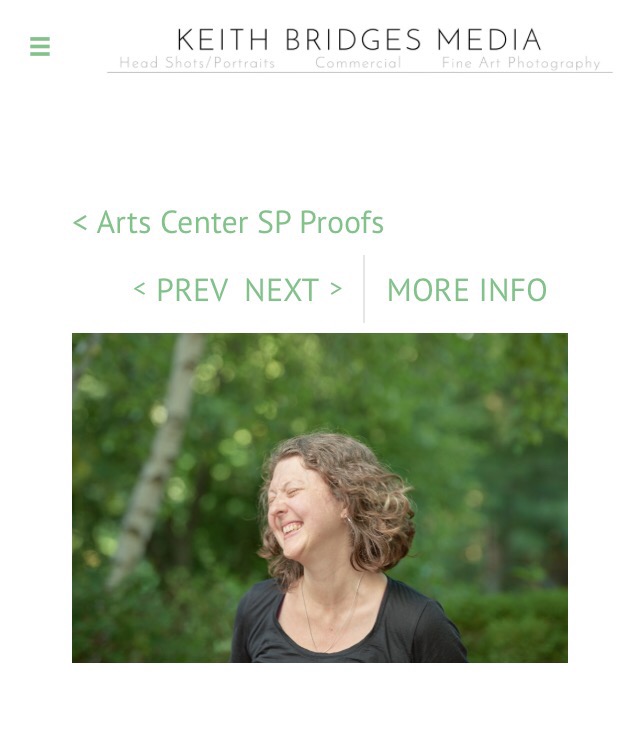Click the horizontal line under the header tagline

360,72
